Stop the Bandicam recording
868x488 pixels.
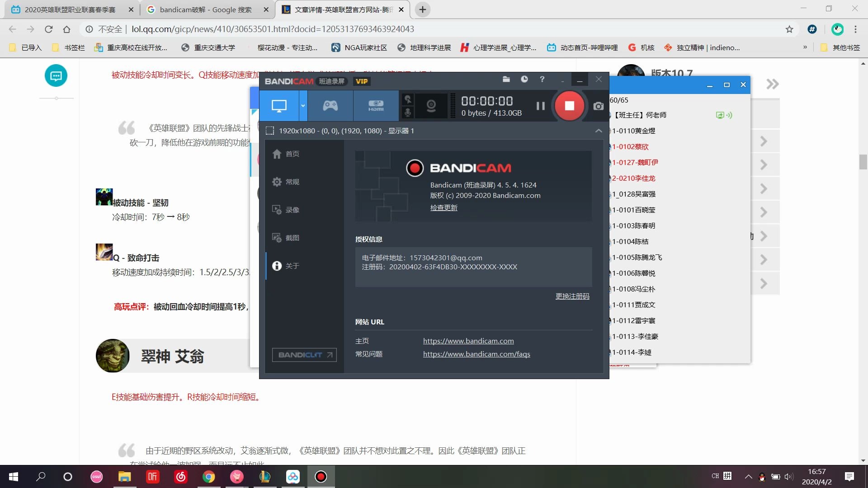tap(569, 106)
